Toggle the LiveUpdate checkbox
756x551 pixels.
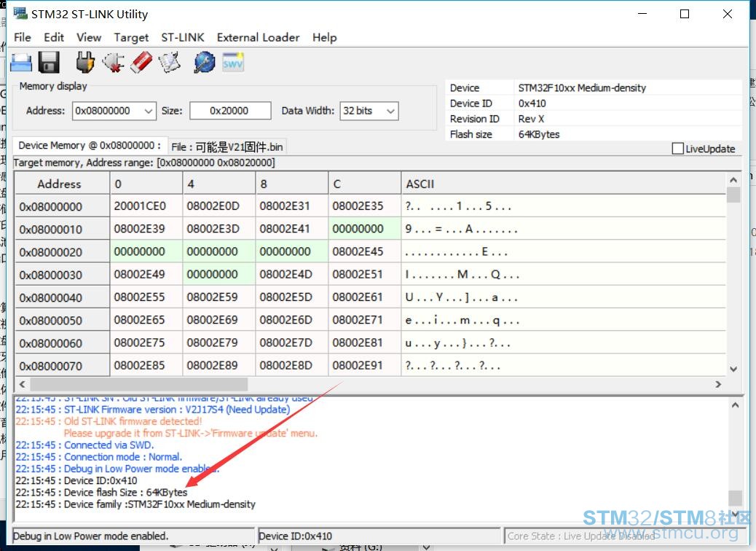(x=677, y=149)
